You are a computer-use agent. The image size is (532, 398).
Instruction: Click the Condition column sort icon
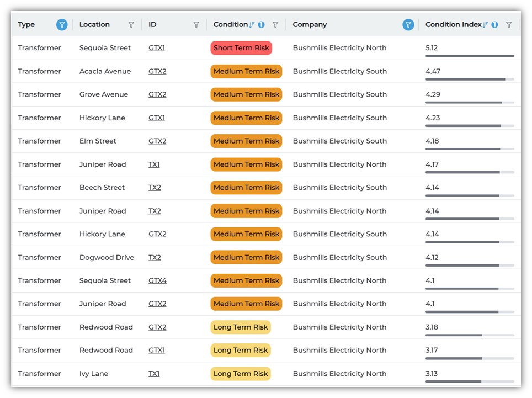click(252, 25)
